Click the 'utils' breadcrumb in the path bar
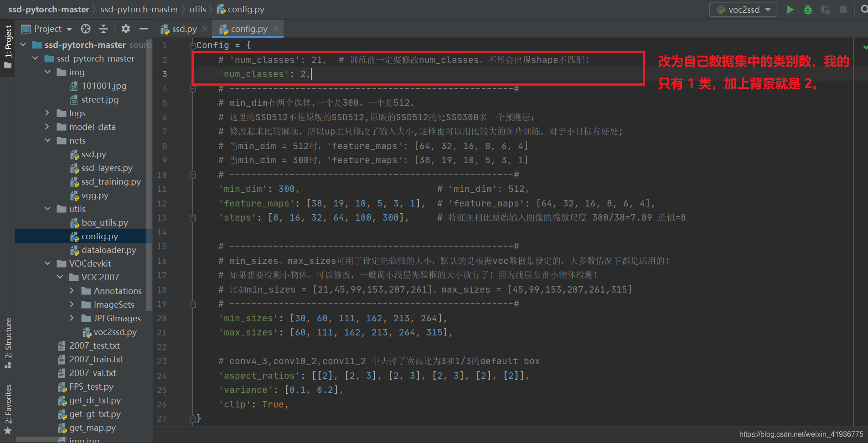The width and height of the screenshot is (868, 443). [x=198, y=10]
